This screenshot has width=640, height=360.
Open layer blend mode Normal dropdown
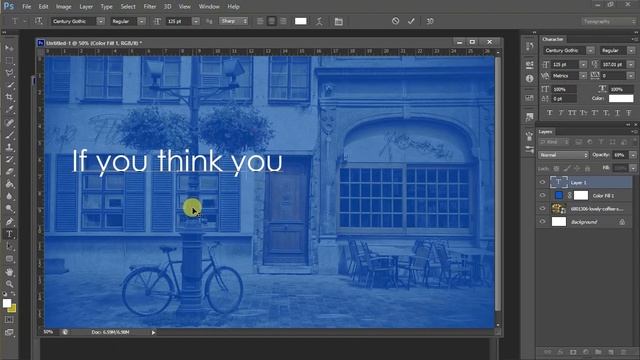click(x=563, y=155)
